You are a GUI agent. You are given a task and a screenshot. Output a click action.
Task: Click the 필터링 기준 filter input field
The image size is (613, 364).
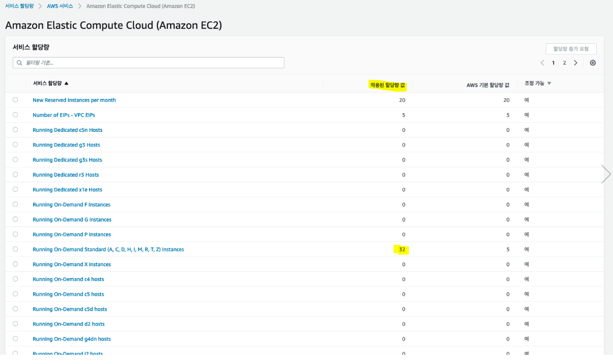pos(148,63)
